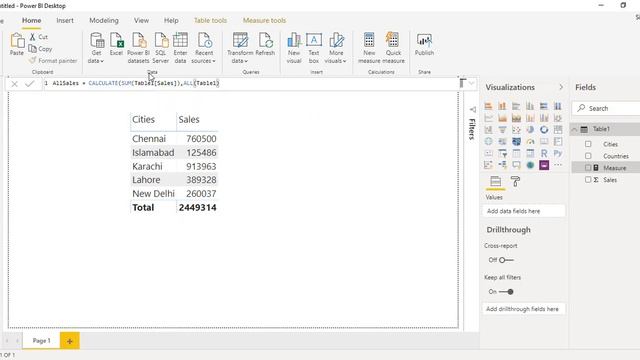640x360 pixels.
Task: Publish the report
Action: pyautogui.click(x=424, y=44)
